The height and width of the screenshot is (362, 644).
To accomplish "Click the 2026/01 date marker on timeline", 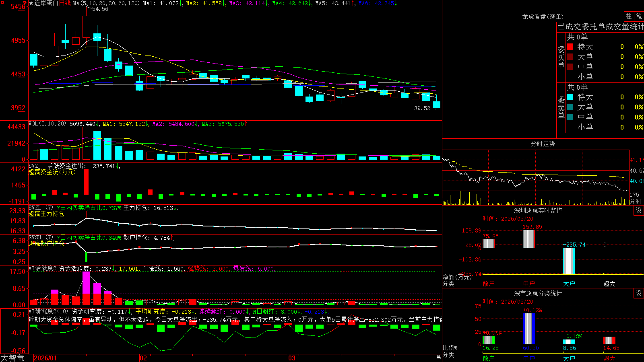I will (x=45, y=358).
